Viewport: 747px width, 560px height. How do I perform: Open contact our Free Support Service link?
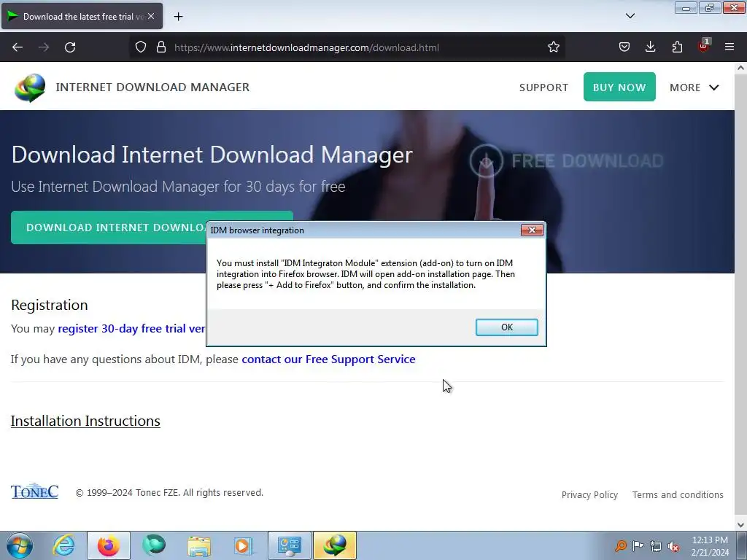pos(328,359)
